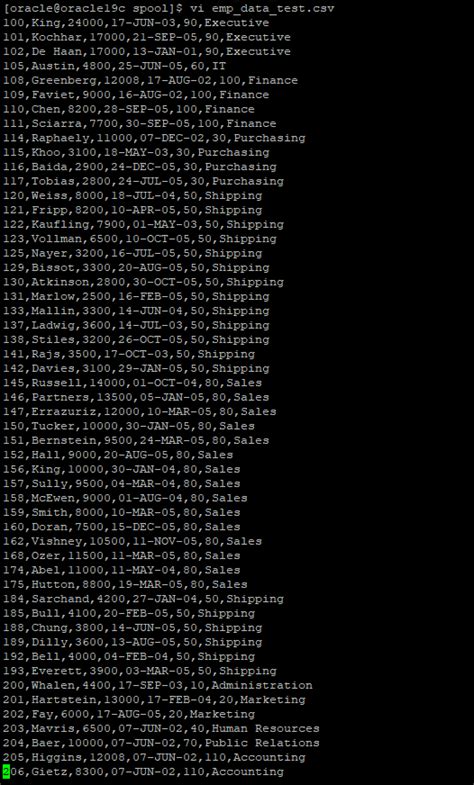This screenshot has height=785, width=474.
Task: Click 'Russell' in row 145
Action: tap(56, 383)
